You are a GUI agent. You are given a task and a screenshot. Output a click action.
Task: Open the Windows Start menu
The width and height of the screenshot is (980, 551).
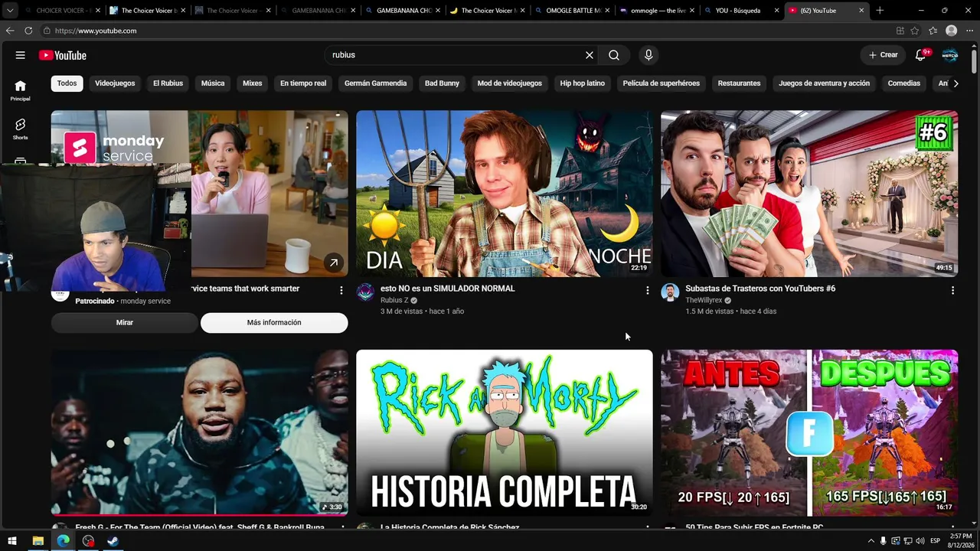12,541
